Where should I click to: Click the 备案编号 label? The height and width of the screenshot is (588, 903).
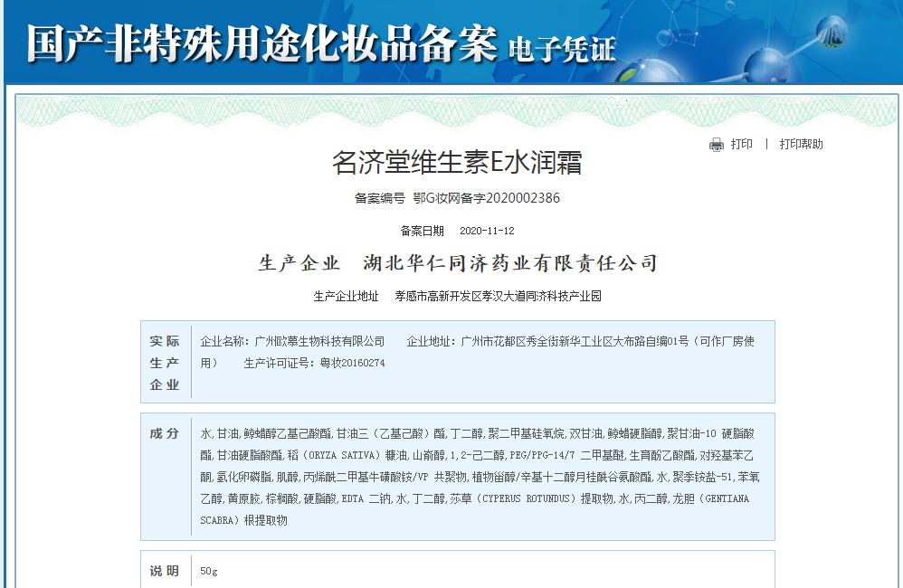[x=379, y=198]
